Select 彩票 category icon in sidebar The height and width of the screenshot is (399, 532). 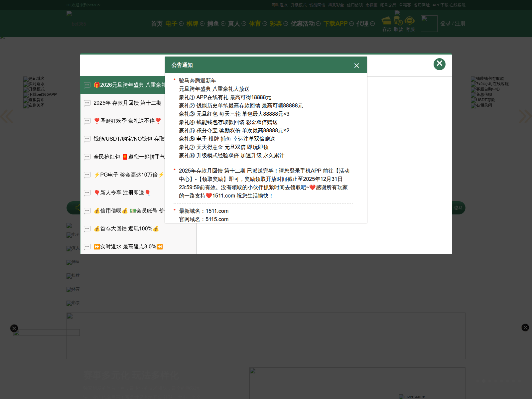click(73, 303)
